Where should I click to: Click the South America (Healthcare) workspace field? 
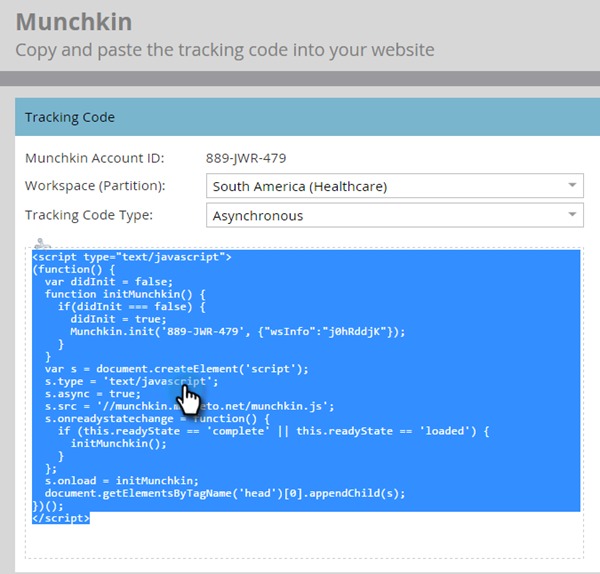tap(395, 186)
